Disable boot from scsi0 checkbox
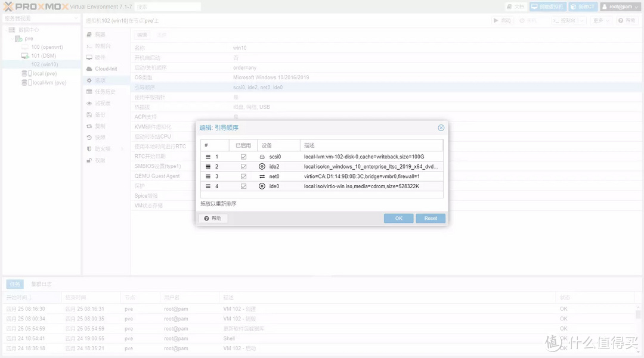This screenshot has height=358, width=644. (x=243, y=157)
